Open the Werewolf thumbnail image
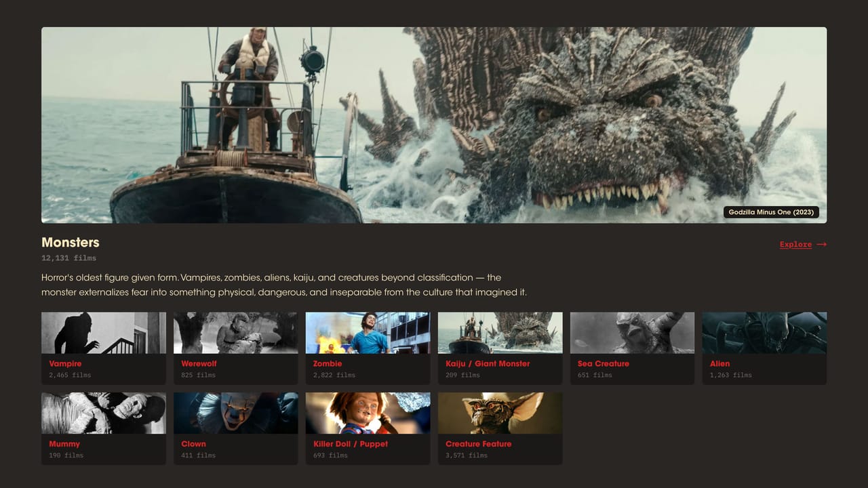Screen dimensions: 868x488 [236, 333]
